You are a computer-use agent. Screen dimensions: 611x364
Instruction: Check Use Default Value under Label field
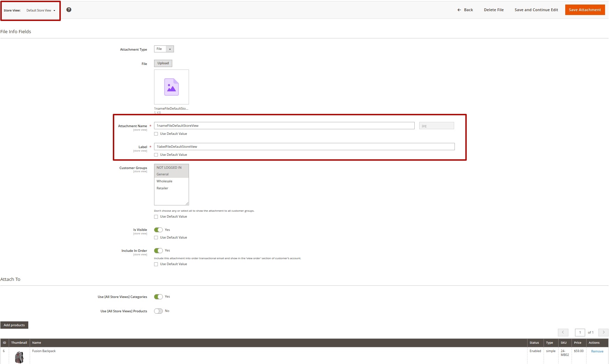click(x=156, y=155)
